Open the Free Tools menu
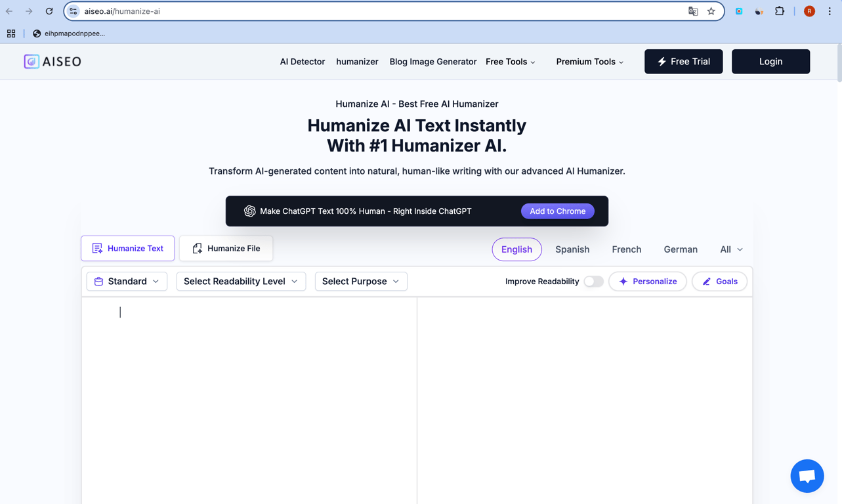 point(510,61)
